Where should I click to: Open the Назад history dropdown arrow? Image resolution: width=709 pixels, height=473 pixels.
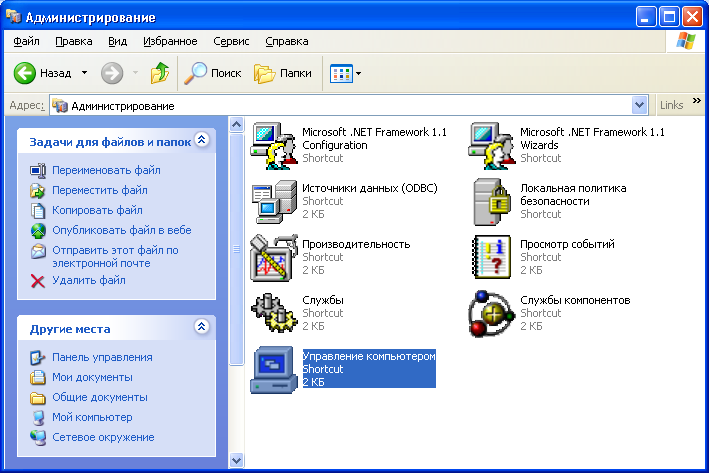[85, 73]
